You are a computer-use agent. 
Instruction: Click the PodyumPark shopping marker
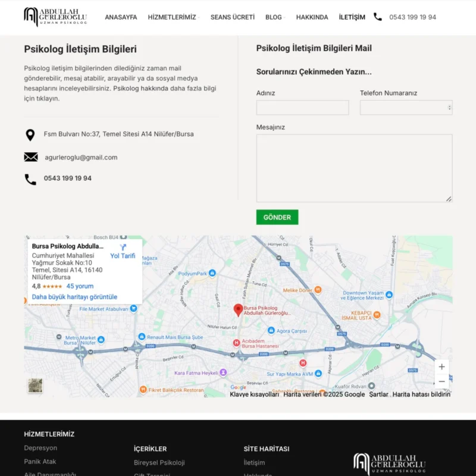(x=212, y=273)
